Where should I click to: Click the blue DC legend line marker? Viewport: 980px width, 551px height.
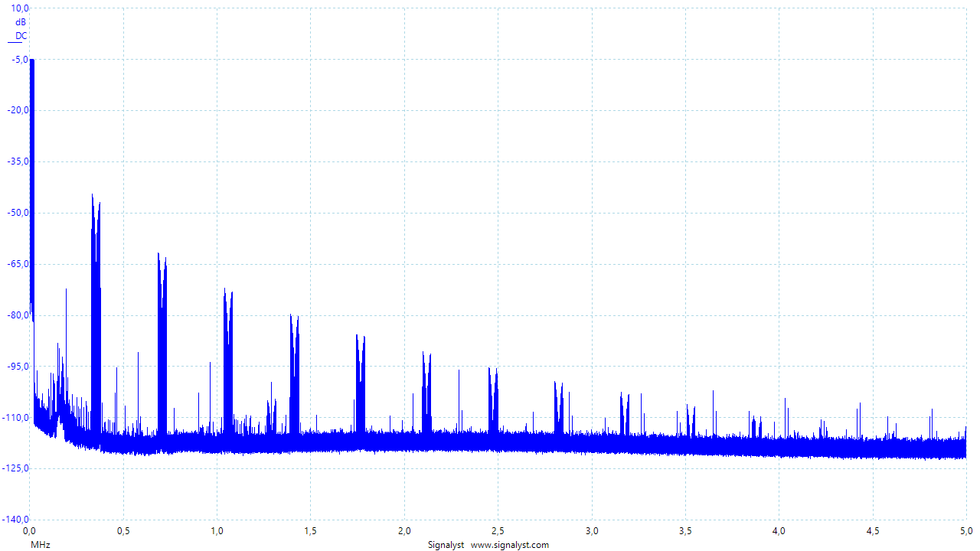pyautogui.click(x=15, y=42)
